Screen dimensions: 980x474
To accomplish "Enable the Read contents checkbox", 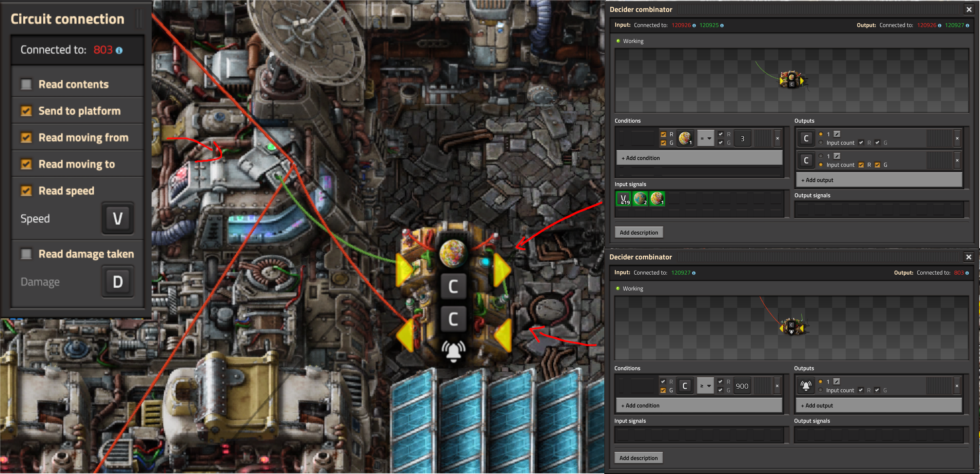I will (x=26, y=84).
